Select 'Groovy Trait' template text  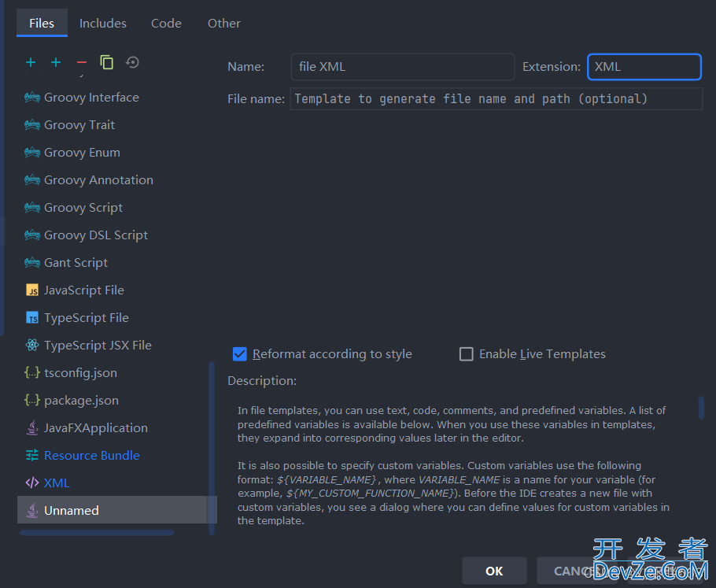[79, 124]
